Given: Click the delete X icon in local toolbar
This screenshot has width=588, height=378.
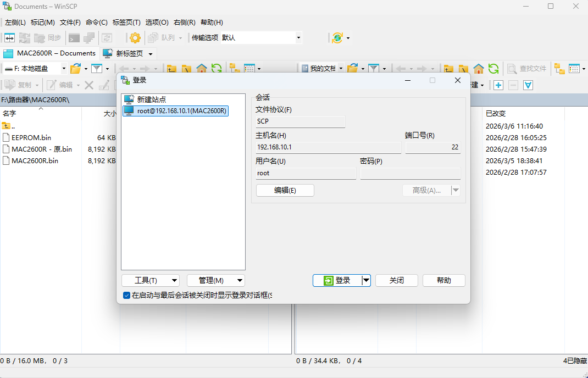Looking at the screenshot, I should point(89,85).
